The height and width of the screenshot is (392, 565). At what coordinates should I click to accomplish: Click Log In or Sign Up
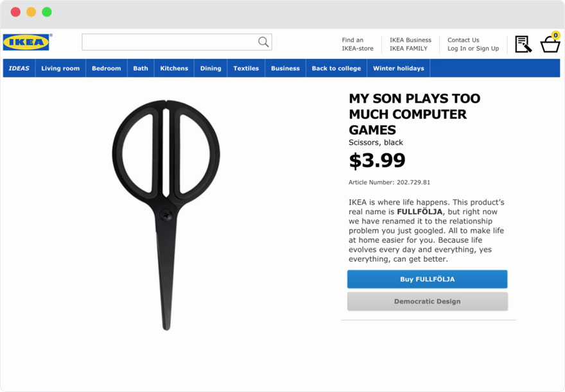coord(473,49)
